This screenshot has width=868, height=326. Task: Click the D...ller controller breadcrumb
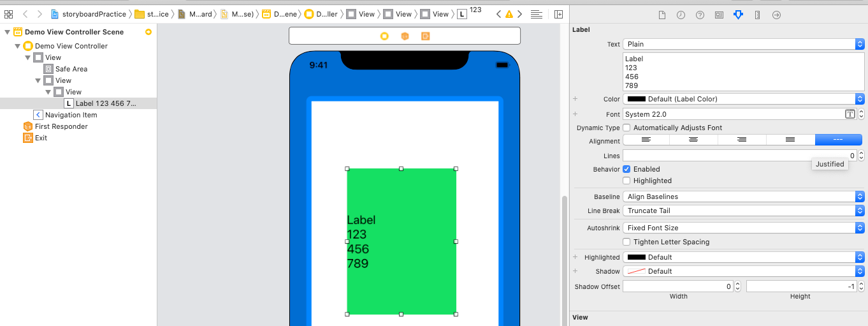tap(321, 14)
